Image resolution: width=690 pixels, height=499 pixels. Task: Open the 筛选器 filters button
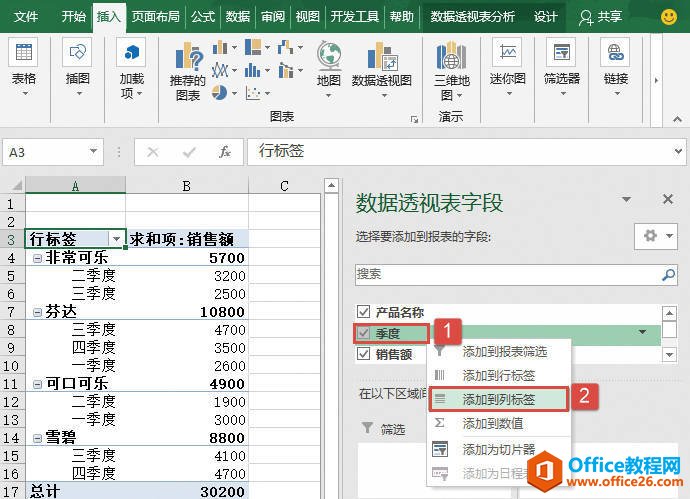[x=562, y=67]
